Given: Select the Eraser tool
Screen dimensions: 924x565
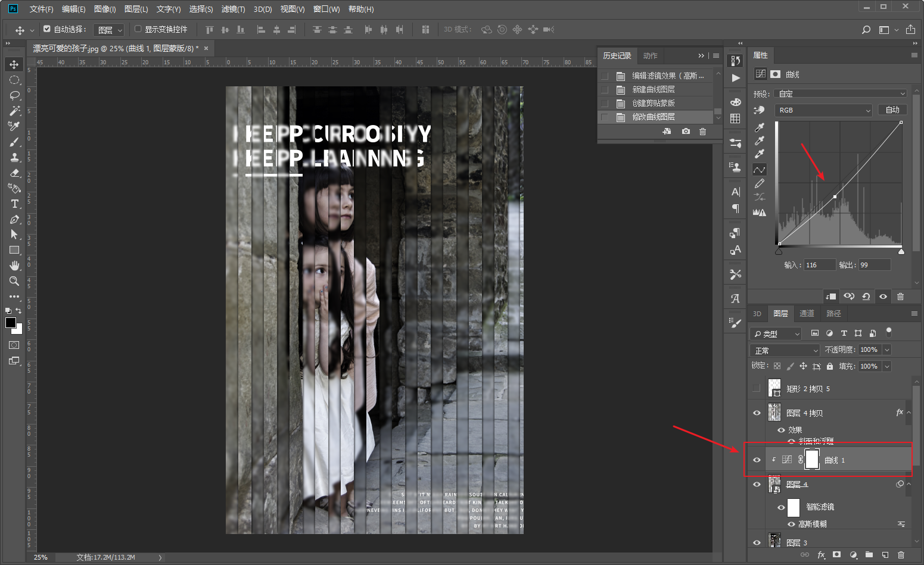Looking at the screenshot, I should (14, 173).
